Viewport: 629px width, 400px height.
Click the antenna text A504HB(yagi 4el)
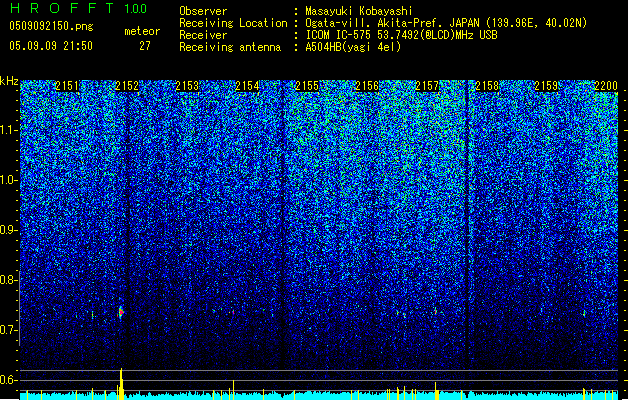pos(353,47)
